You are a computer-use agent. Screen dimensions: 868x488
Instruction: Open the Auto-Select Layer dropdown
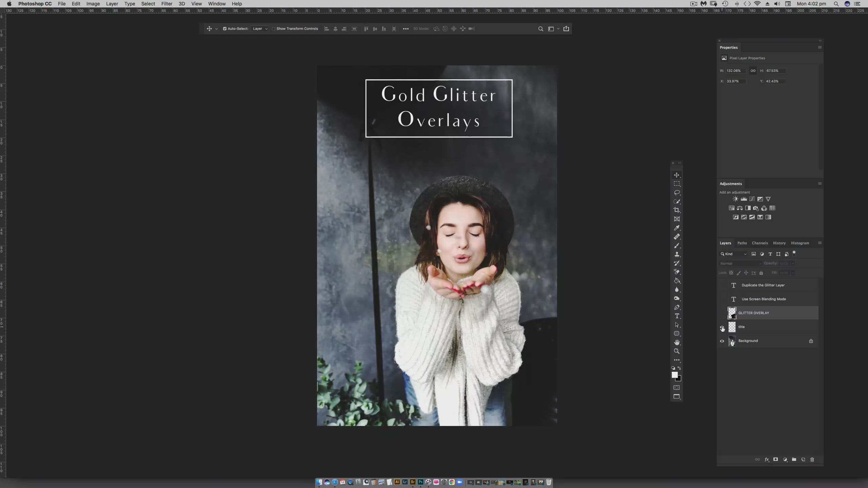coord(260,29)
